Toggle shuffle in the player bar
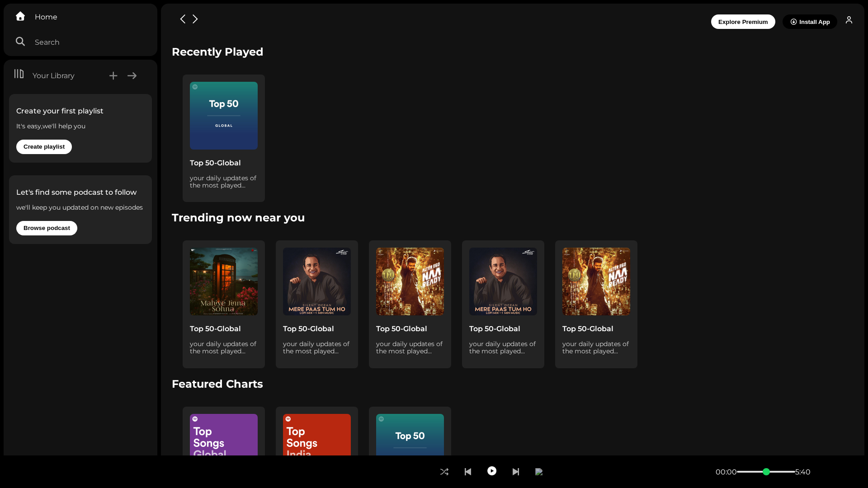This screenshot has width=868, height=488. [444, 472]
